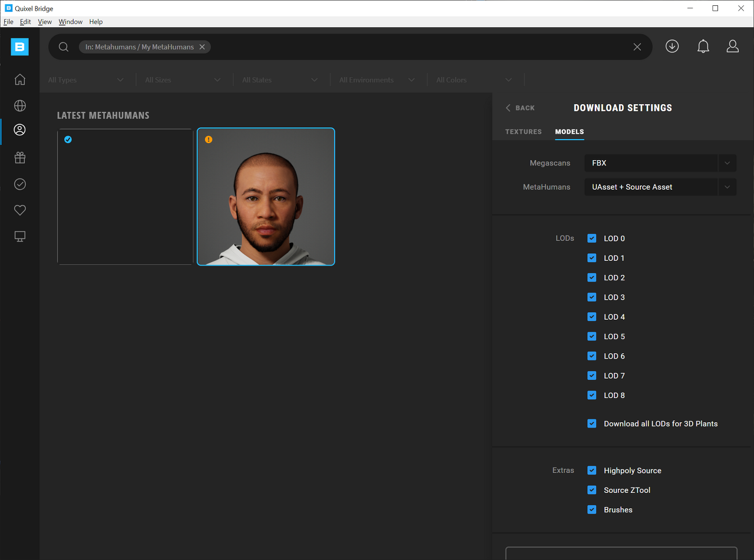Expand the All Sizes filter
The height and width of the screenshot is (560, 754).
pos(183,80)
